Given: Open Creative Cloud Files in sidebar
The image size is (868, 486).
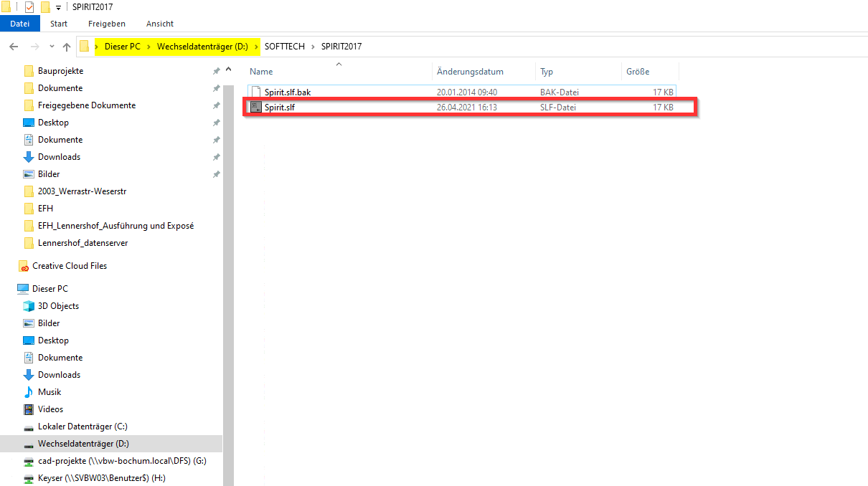Looking at the screenshot, I should pos(69,266).
